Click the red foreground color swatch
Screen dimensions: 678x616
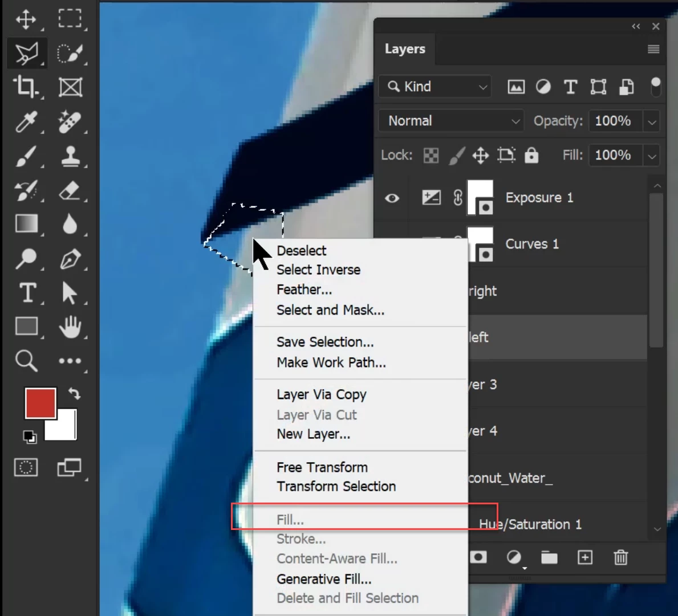40,403
